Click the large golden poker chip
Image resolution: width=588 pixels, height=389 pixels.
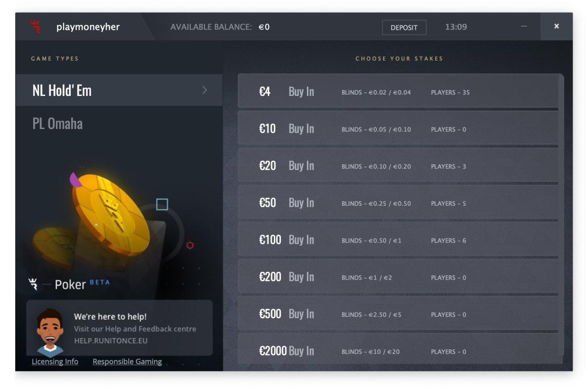click(x=111, y=213)
